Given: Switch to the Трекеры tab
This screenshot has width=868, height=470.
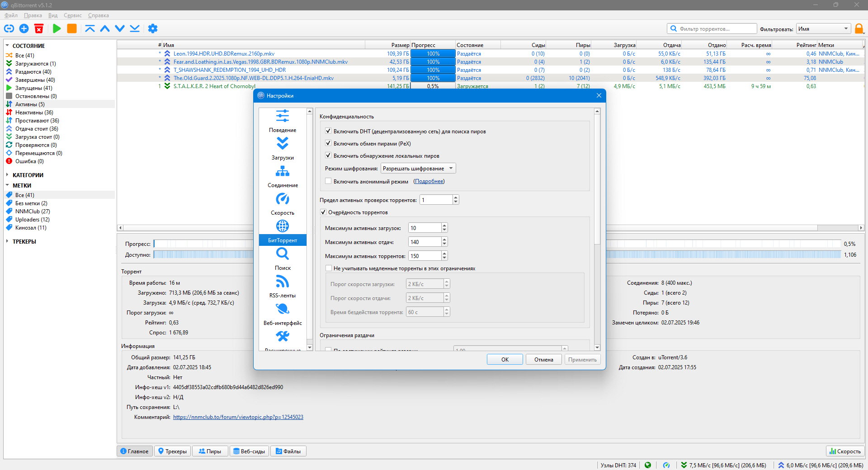Looking at the screenshot, I should click(x=172, y=451).
